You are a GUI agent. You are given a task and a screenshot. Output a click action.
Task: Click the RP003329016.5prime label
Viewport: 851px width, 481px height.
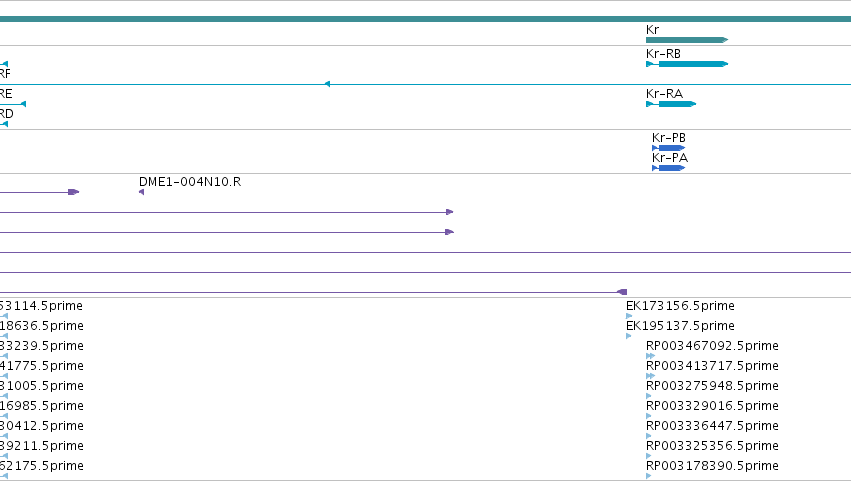(712, 406)
